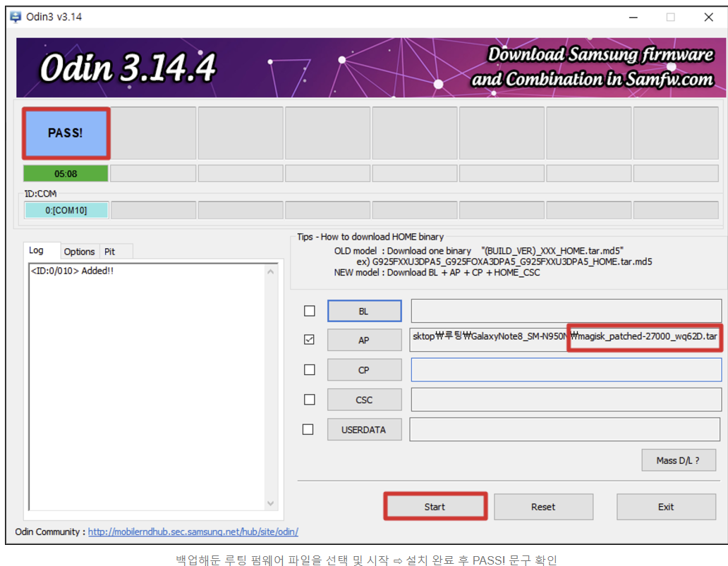Exit the Odin application
The height and width of the screenshot is (566, 728).
coord(666,507)
